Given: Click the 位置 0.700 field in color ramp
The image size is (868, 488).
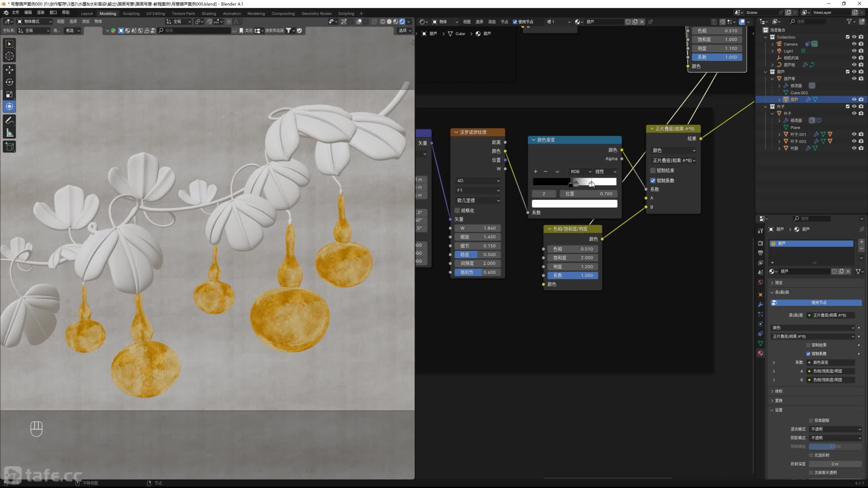Looking at the screenshot, I should 588,194.
